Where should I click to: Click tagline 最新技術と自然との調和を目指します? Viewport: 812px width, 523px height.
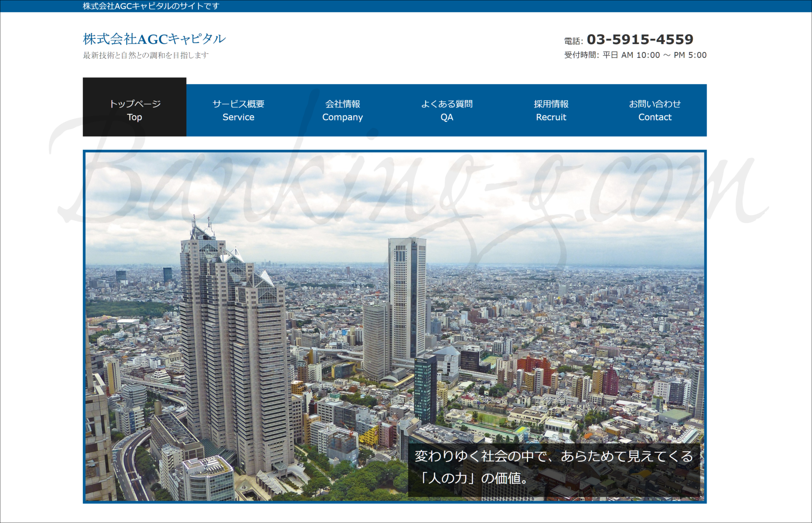coord(145,55)
